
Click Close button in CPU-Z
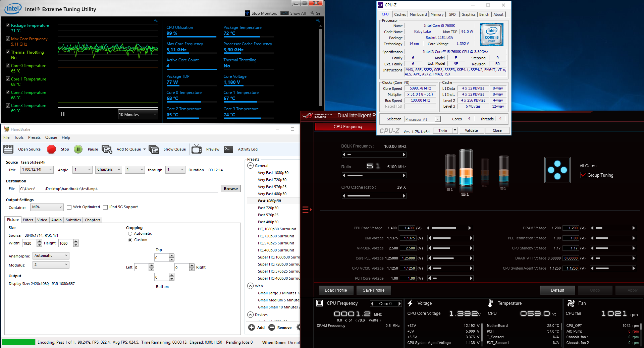(x=497, y=130)
